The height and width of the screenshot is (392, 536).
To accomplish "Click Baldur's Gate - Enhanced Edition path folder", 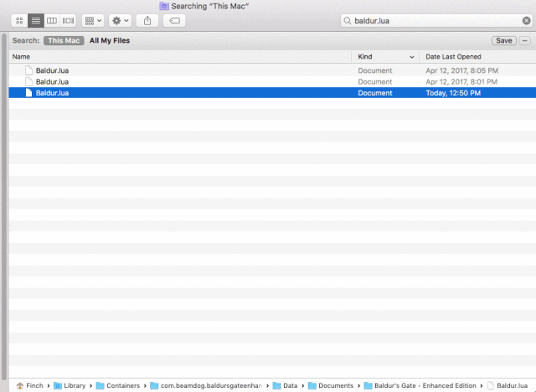I will [420, 385].
